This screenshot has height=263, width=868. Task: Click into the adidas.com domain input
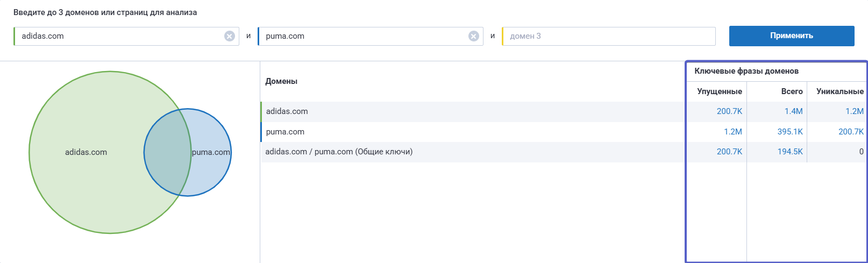coord(118,36)
